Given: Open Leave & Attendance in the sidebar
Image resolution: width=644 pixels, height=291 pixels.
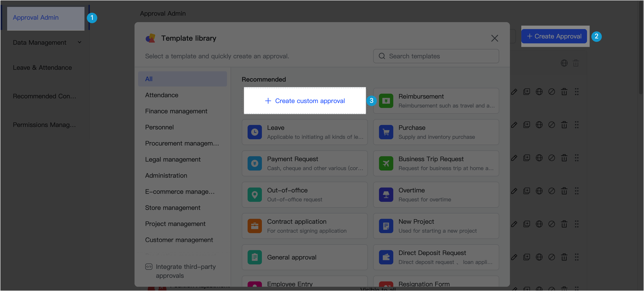Looking at the screenshot, I should click(x=42, y=67).
